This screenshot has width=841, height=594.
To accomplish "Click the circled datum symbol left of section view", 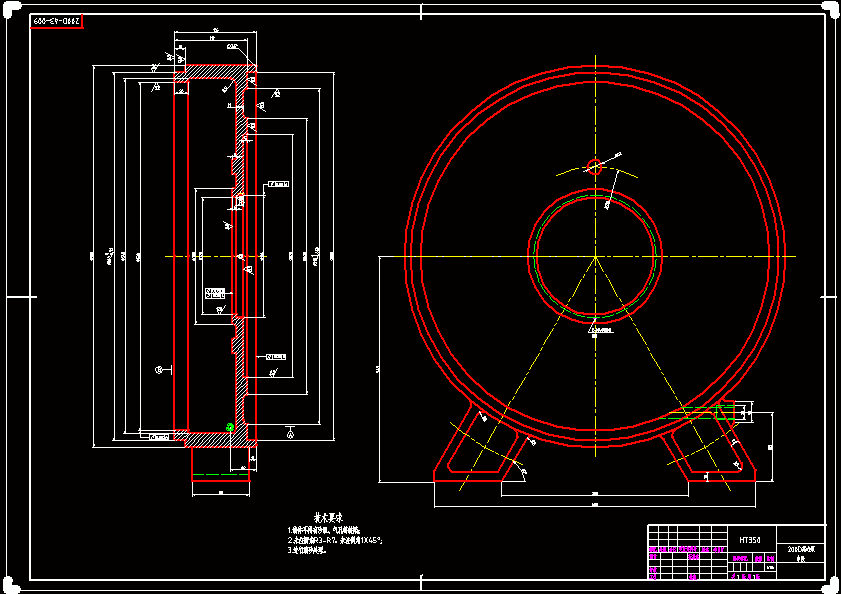I will click(x=159, y=369).
